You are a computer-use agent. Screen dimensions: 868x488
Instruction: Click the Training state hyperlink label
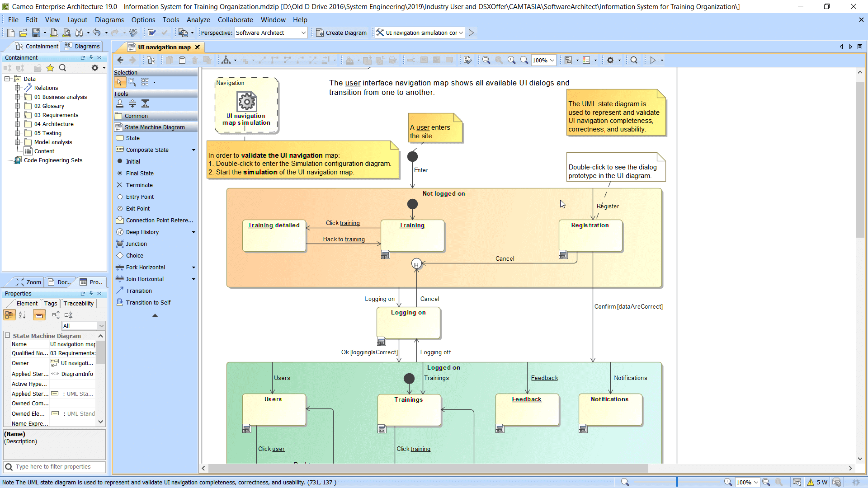click(x=412, y=225)
